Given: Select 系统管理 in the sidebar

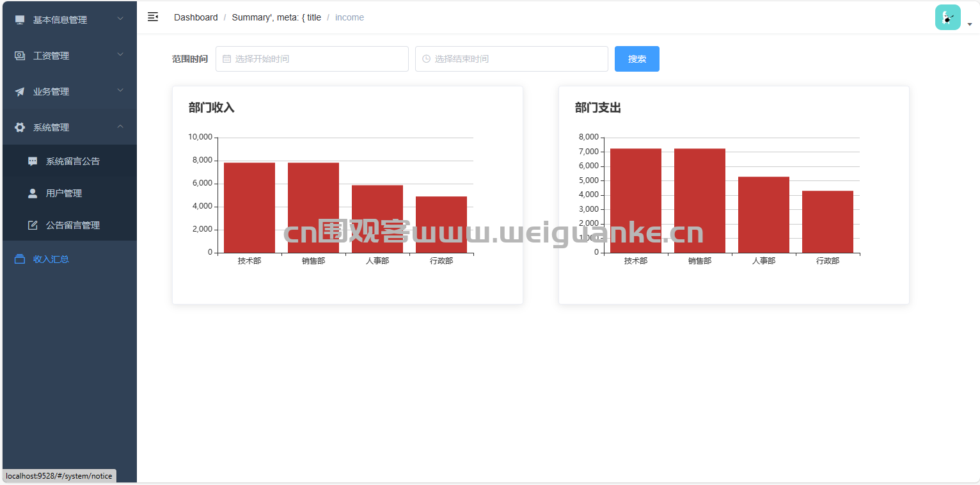Looking at the screenshot, I should coord(70,127).
